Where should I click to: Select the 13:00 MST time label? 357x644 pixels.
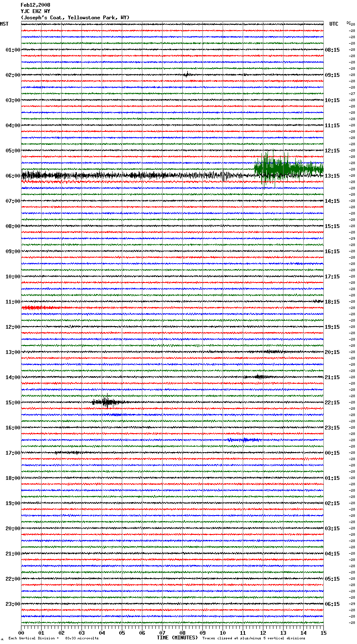point(13,352)
